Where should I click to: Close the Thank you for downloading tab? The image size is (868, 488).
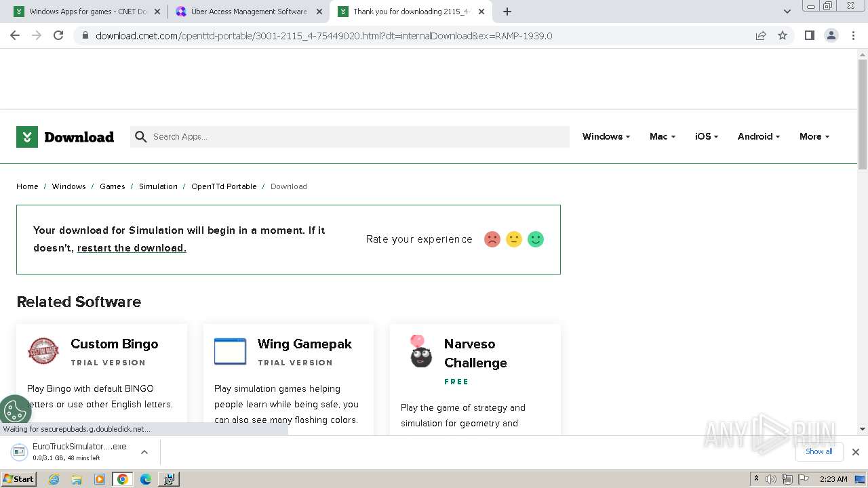click(481, 12)
